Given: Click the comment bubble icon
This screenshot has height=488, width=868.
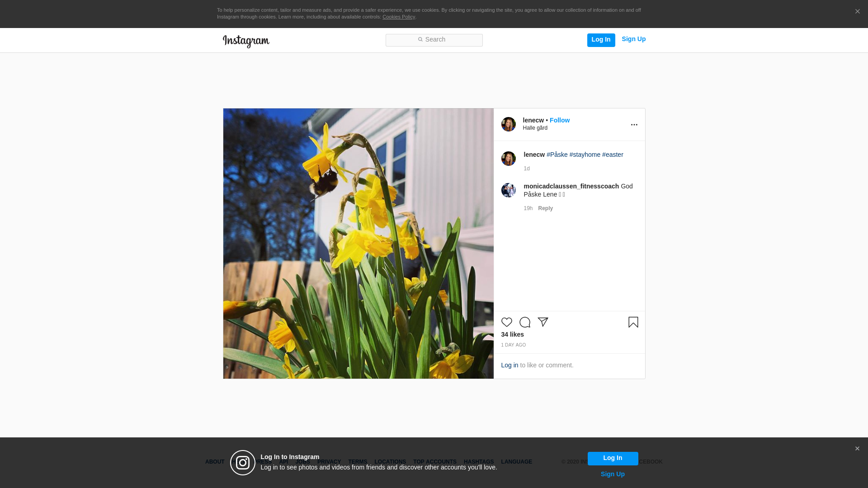Looking at the screenshot, I should [524, 322].
